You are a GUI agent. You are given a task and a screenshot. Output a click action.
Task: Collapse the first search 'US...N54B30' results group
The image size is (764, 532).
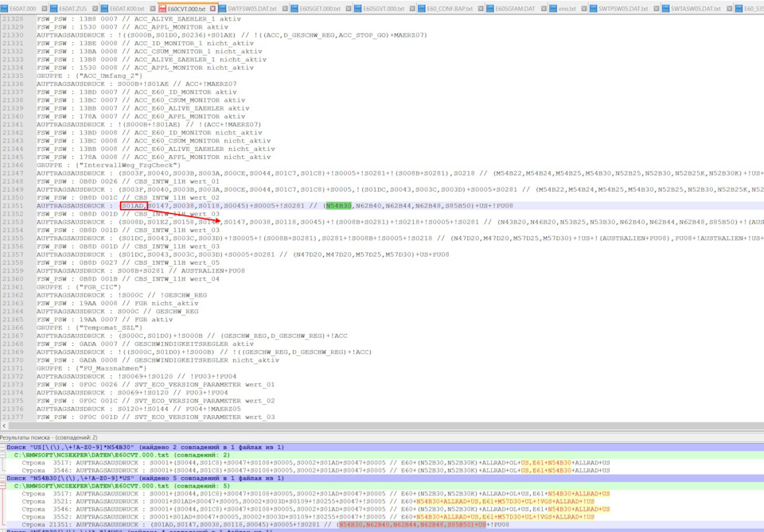point(3,447)
